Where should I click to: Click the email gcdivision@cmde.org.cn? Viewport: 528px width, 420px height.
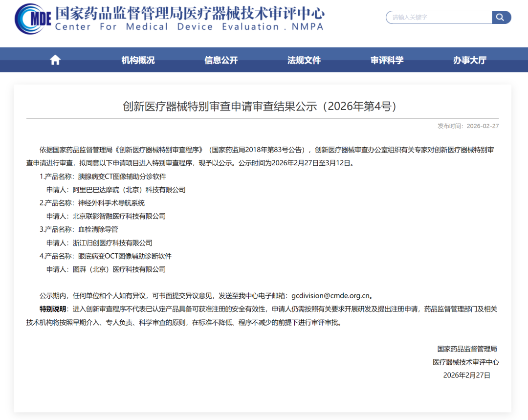(x=330, y=296)
